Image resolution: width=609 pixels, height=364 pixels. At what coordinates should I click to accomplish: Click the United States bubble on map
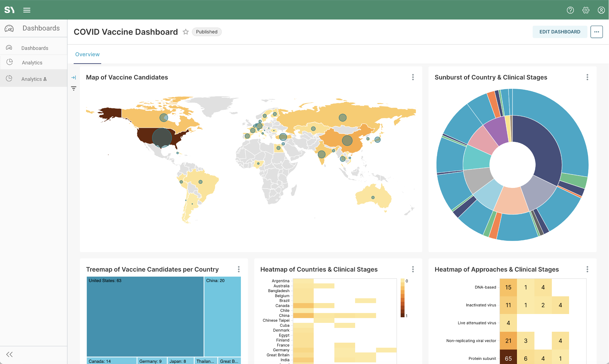click(162, 138)
